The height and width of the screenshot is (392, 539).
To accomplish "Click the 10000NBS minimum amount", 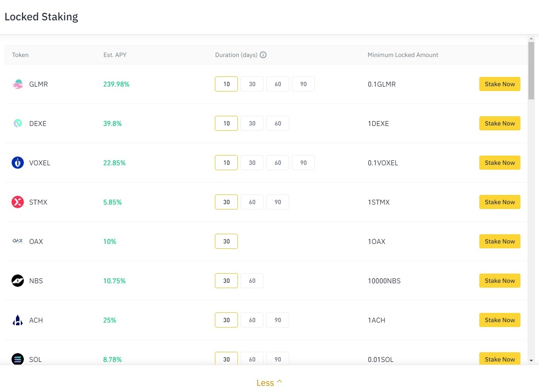I will pyautogui.click(x=384, y=281).
